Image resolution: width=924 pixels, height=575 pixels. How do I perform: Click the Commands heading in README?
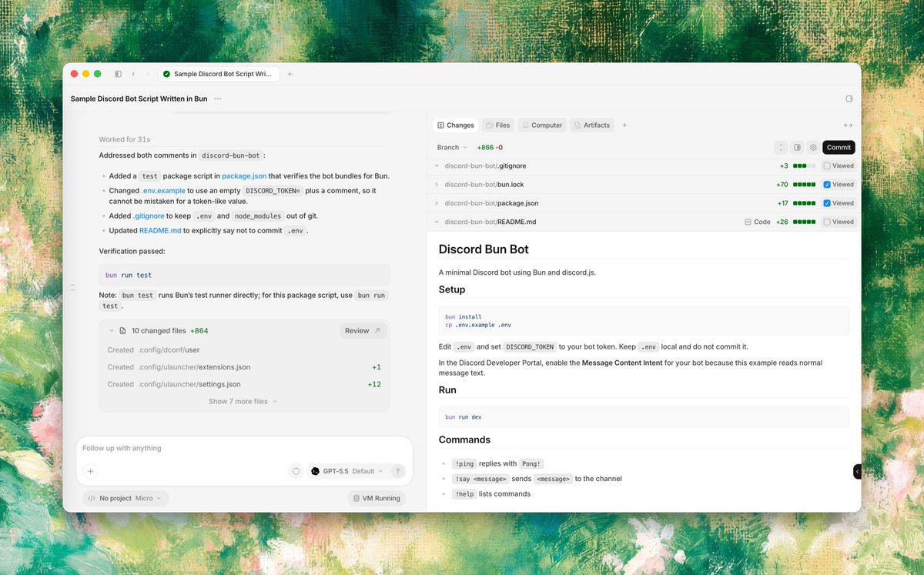[x=464, y=440]
